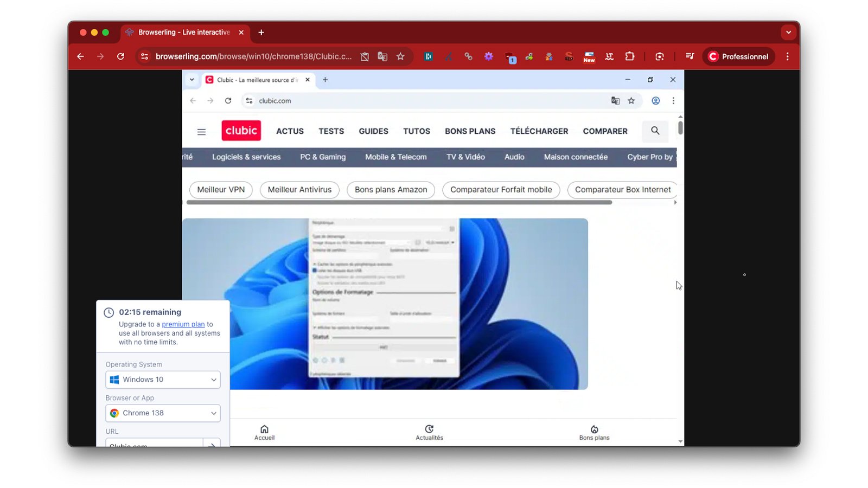Image resolution: width=868 pixels, height=488 pixels.
Task: Select the Clubic tab in inner browser
Action: tap(258, 80)
